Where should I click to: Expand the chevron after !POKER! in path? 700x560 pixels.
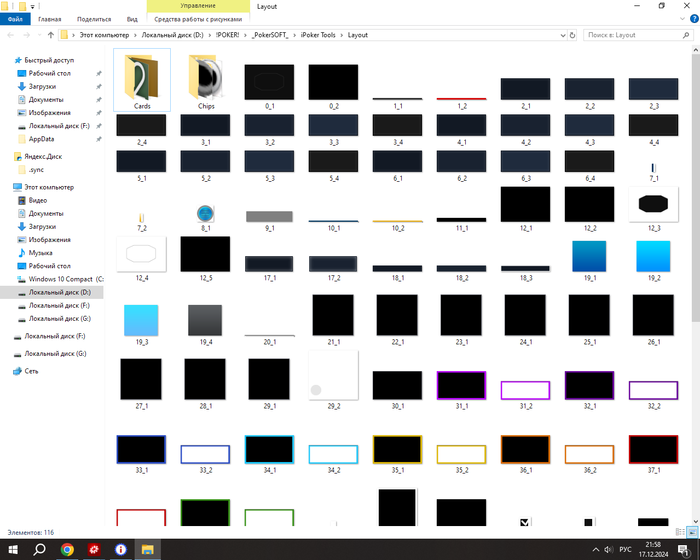(x=245, y=35)
